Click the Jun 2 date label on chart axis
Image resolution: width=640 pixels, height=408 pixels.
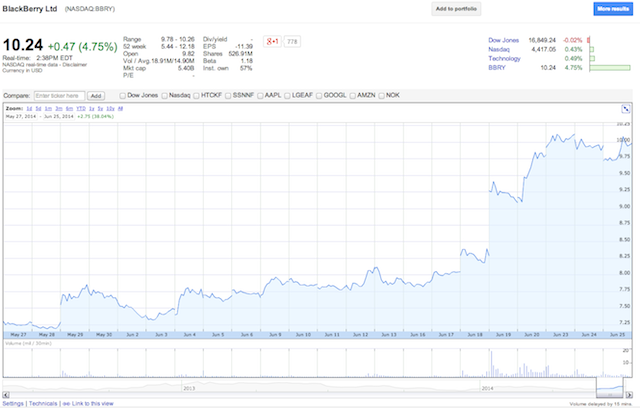[x=132, y=335]
